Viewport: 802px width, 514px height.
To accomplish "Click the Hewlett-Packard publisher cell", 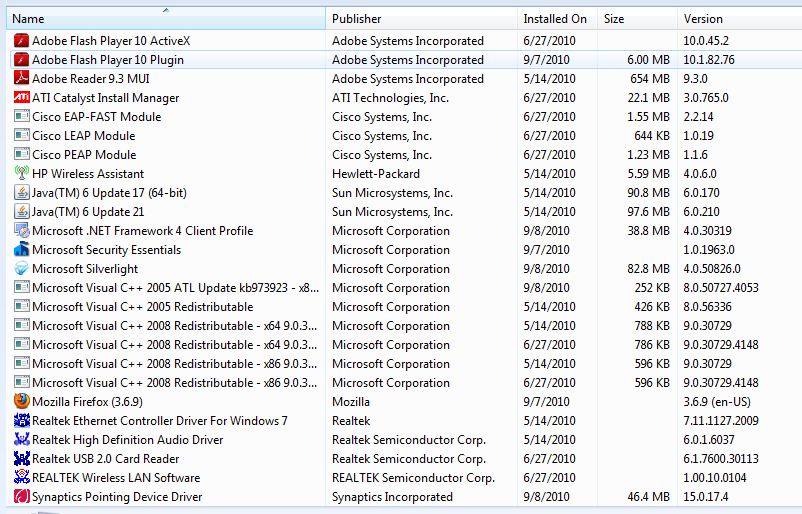I will pyautogui.click(x=376, y=173).
